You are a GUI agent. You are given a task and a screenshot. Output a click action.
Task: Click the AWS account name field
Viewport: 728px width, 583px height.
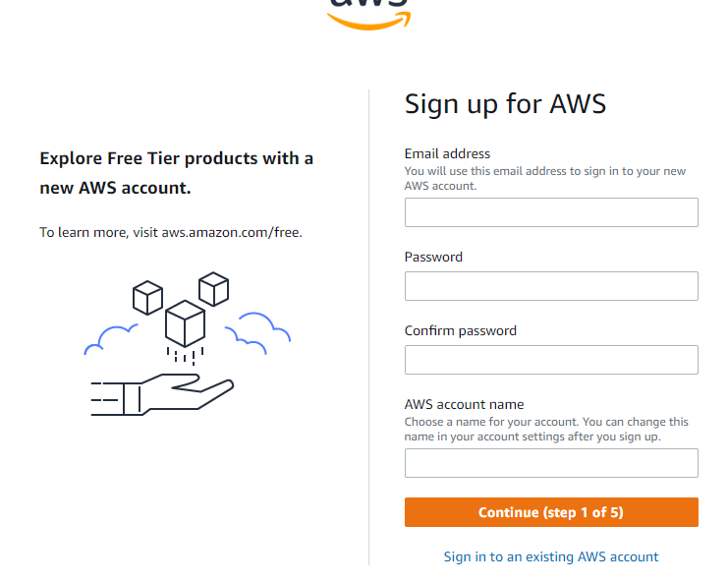(x=551, y=463)
